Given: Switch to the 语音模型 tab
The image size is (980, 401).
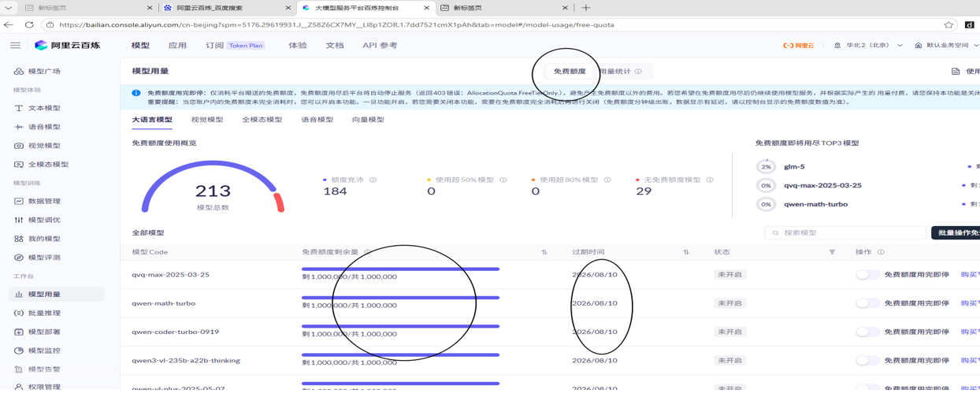Looking at the screenshot, I should pyautogui.click(x=317, y=120).
